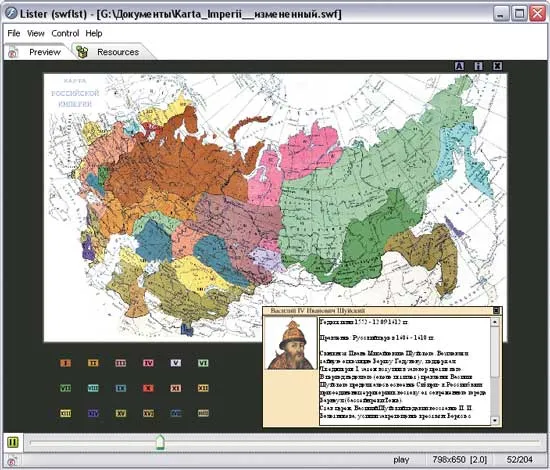
Task: Click the scroll-up arrow of the biography text
Action: (x=495, y=322)
